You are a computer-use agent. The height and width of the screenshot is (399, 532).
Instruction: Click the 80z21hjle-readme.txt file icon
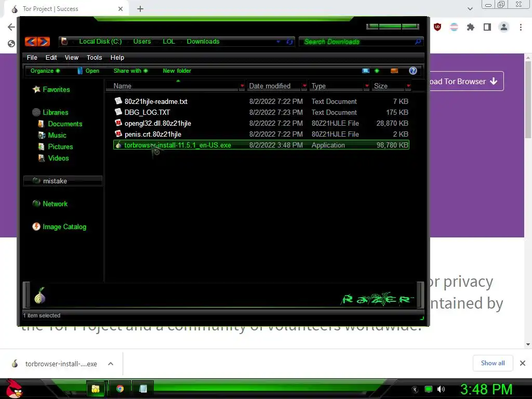pos(118,101)
